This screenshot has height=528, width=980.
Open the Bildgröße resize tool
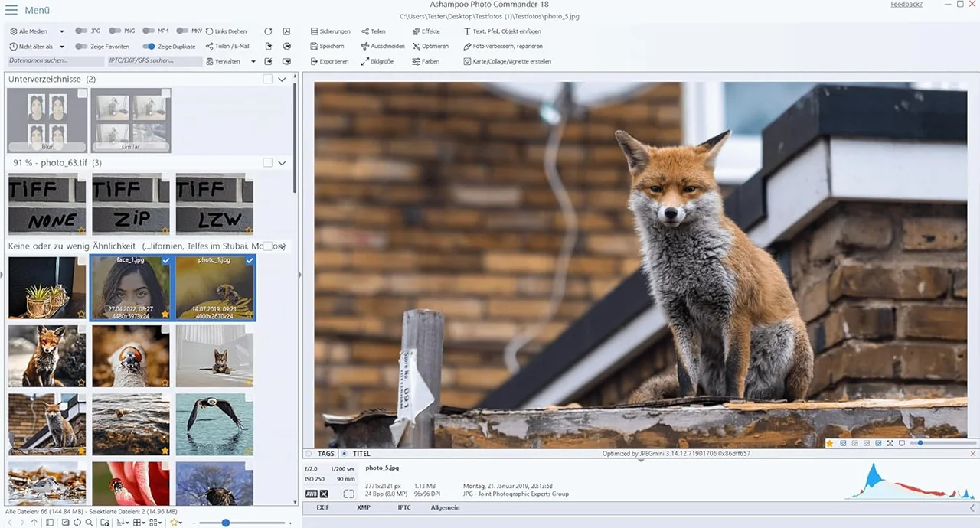tap(377, 61)
